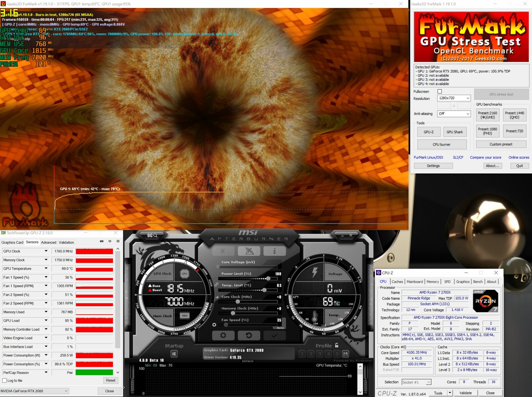Expand the Anti-aliasing dropdown
This screenshot has height=397, width=532.
(x=454, y=114)
